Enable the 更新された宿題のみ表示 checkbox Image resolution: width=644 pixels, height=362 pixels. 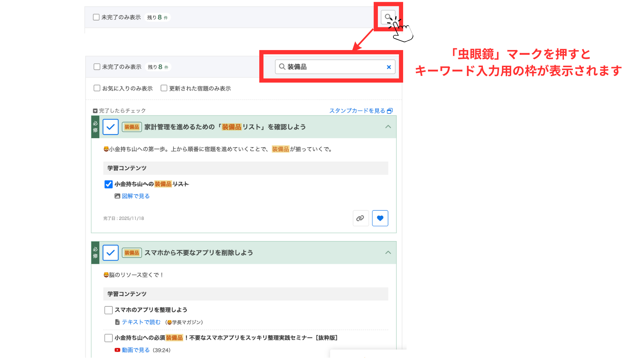coord(164,88)
